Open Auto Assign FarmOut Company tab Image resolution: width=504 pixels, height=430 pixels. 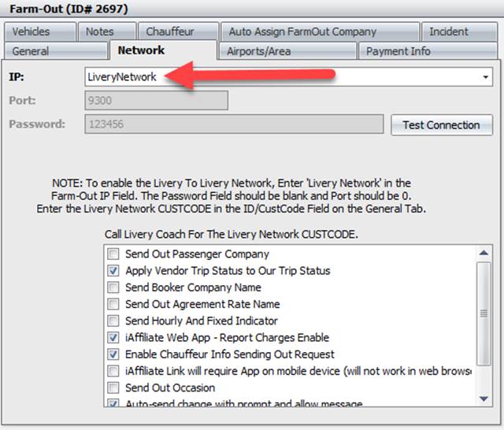320,32
